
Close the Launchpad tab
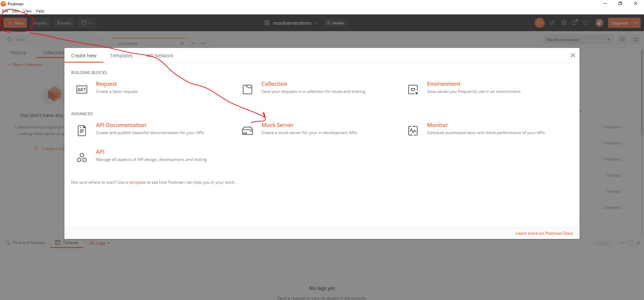pos(182,43)
